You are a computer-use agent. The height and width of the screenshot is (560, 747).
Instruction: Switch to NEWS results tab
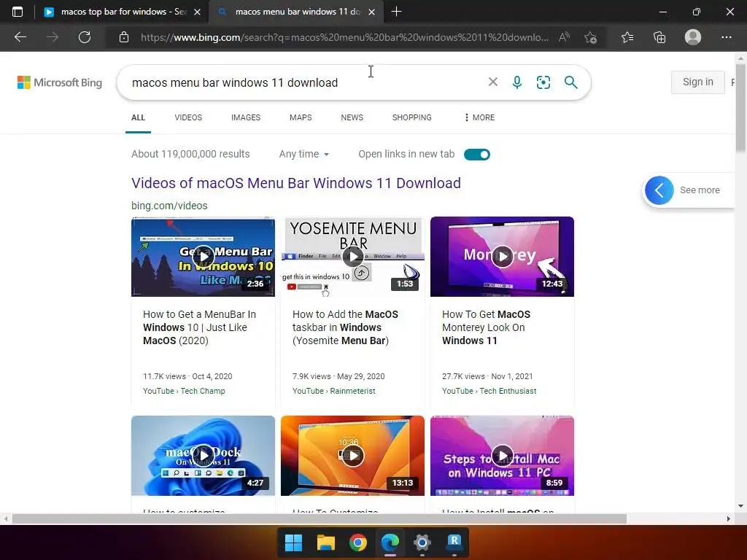click(352, 117)
